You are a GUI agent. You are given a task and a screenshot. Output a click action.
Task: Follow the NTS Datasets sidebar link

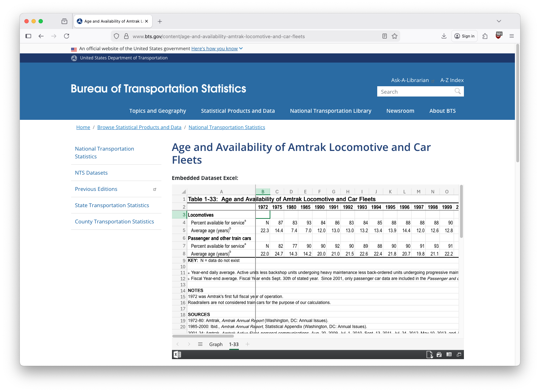(91, 173)
